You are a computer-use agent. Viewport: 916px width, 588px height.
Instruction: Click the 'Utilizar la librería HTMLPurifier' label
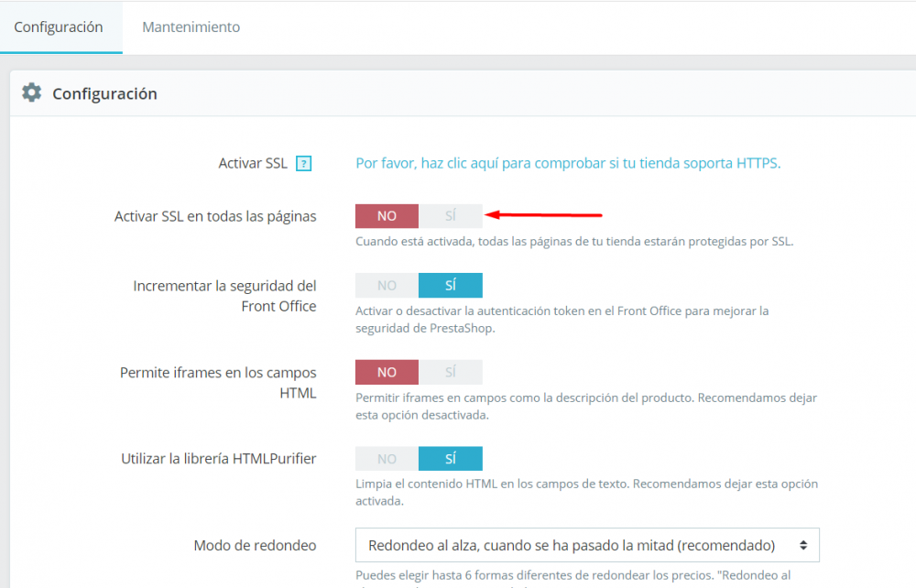[x=219, y=459]
